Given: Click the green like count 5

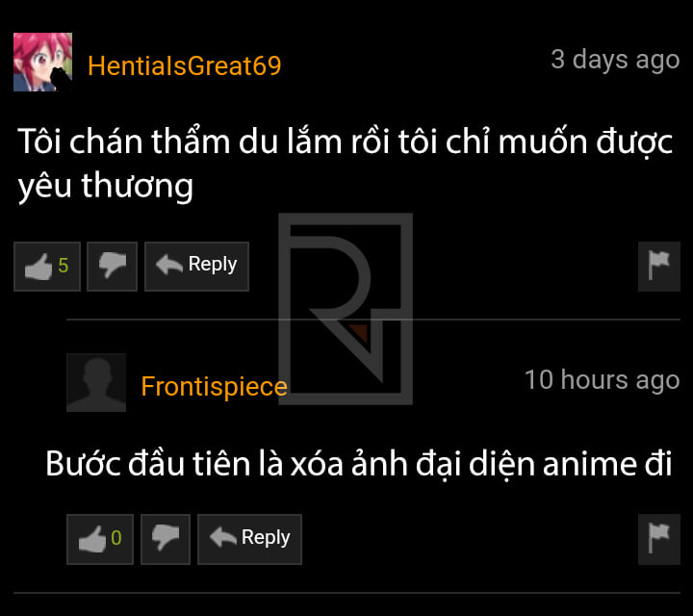Looking at the screenshot, I should click(64, 266).
